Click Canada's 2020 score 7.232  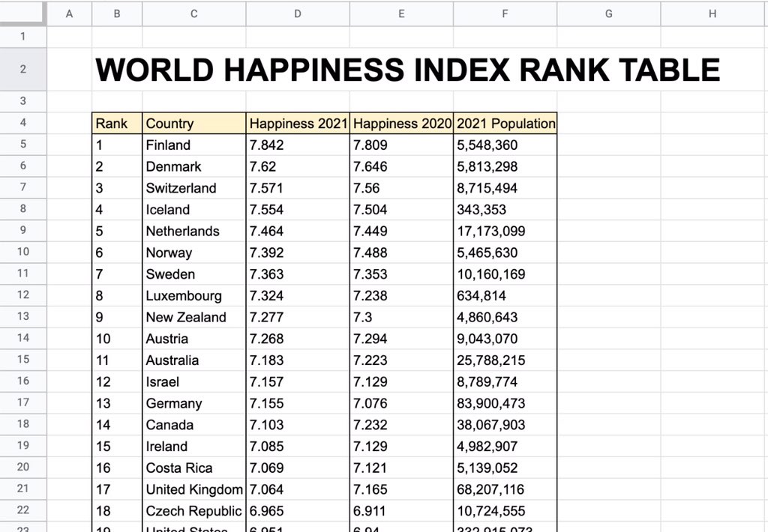(x=402, y=425)
